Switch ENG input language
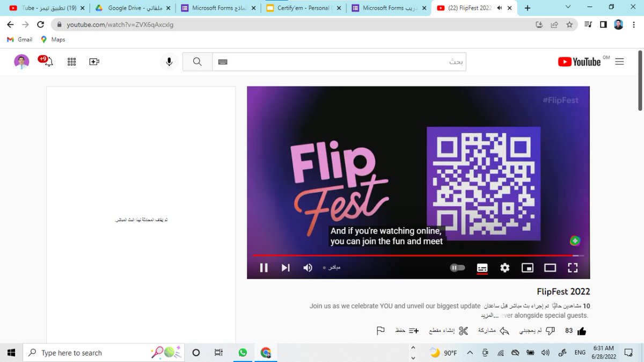 580,353
